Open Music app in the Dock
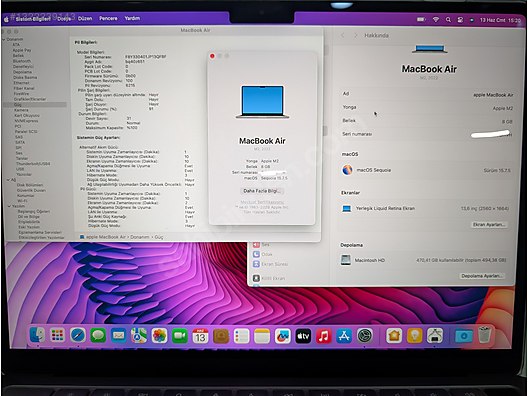Image resolution: width=528 pixels, height=396 pixels. click(x=324, y=335)
